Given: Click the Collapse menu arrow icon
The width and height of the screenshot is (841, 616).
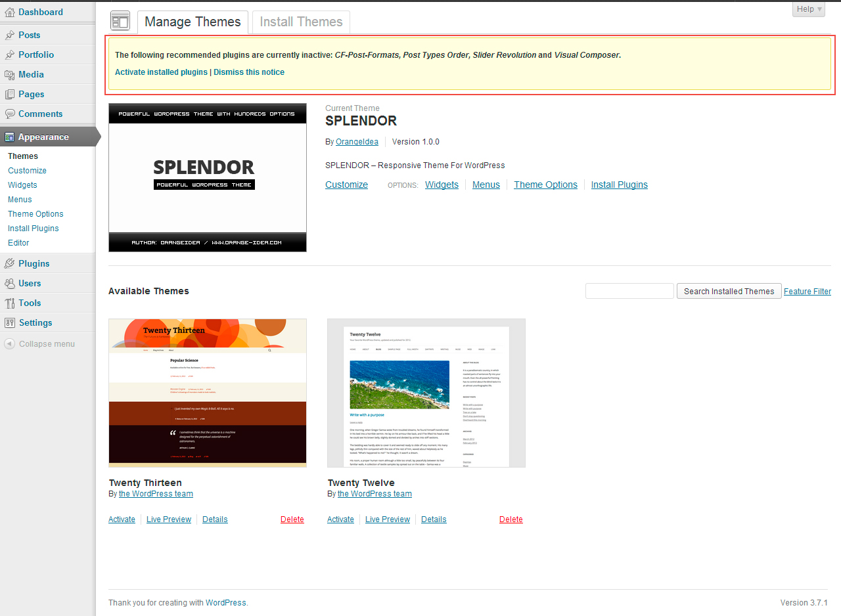Looking at the screenshot, I should (10, 343).
